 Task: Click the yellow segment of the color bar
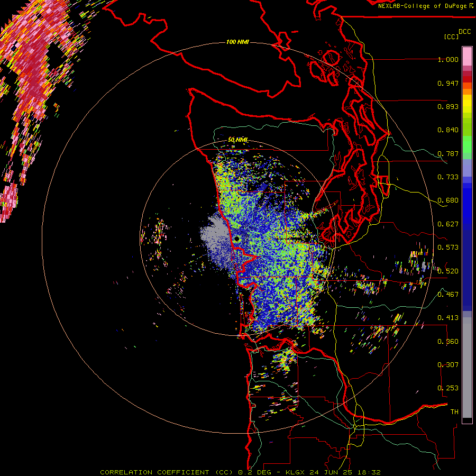pyautogui.click(x=467, y=104)
